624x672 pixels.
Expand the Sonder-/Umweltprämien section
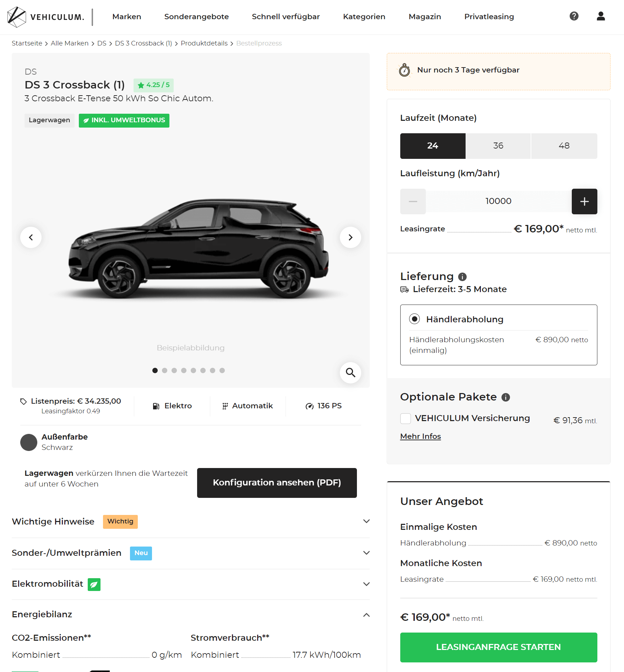point(191,553)
